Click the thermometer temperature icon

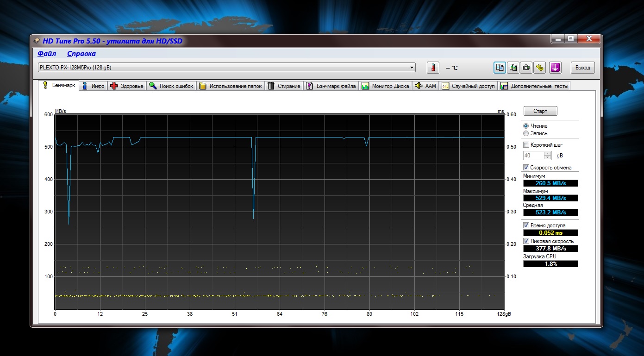(x=433, y=68)
